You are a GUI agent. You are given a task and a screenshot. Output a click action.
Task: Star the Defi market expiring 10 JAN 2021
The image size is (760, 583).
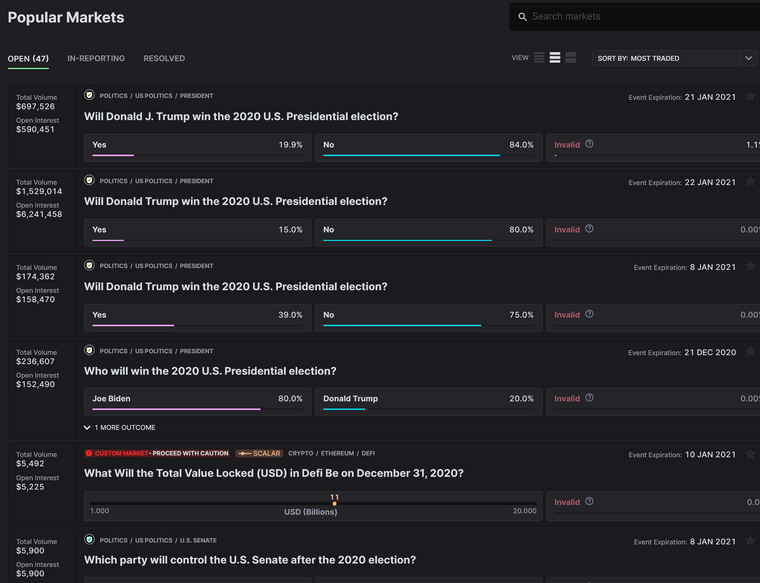[750, 454]
